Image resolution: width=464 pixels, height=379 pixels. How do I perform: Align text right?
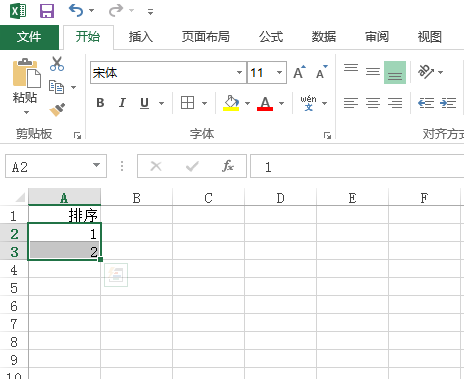coord(395,103)
